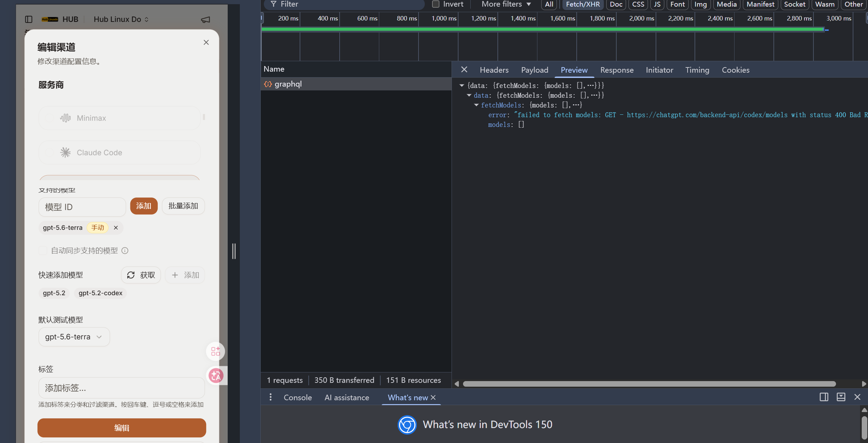Click the expand drawer icon
Image resolution: width=868 pixels, height=443 pixels.
pos(841,397)
